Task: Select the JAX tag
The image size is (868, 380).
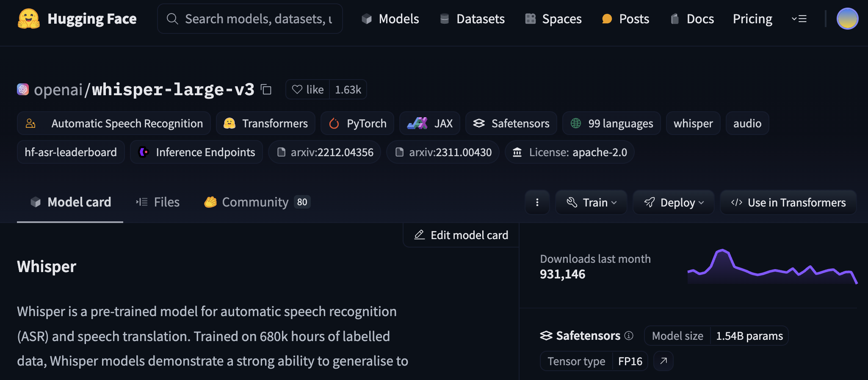Action: tap(430, 123)
